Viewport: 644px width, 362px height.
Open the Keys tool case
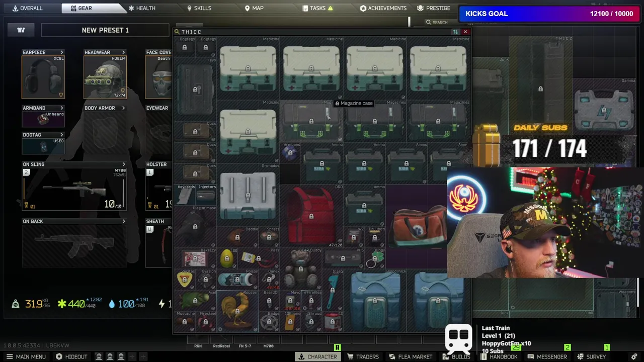195,89
